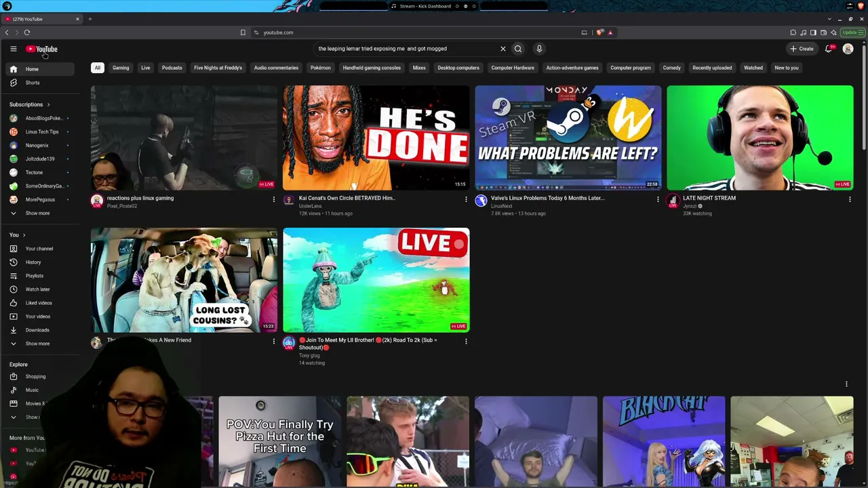Screen dimensions: 868x488
Task: Bookmark this page in the toolbar
Action: point(243,33)
